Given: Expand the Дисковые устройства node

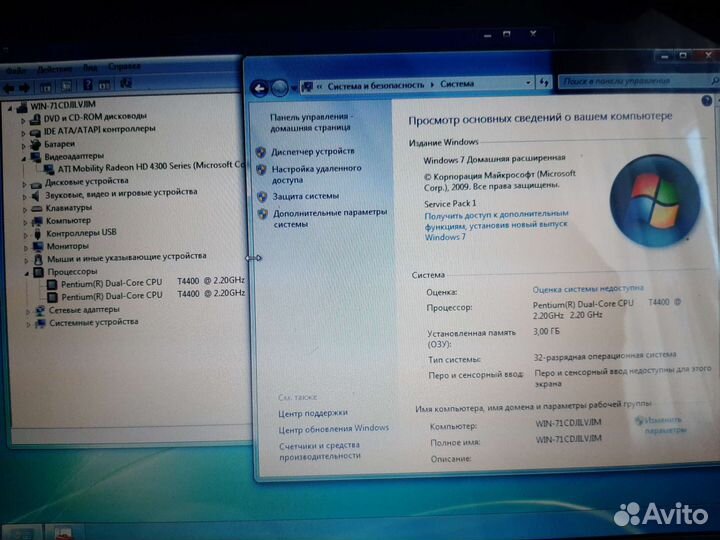Looking at the screenshot, I should coord(24,184).
